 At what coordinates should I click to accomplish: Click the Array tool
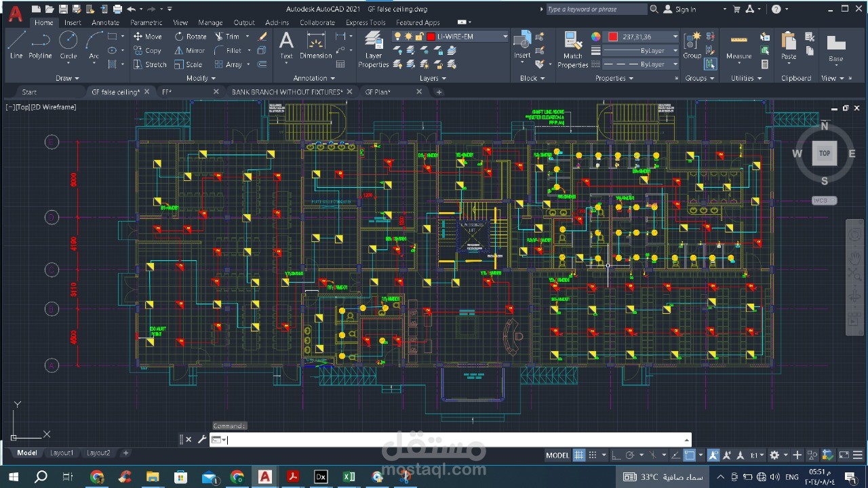tap(229, 64)
